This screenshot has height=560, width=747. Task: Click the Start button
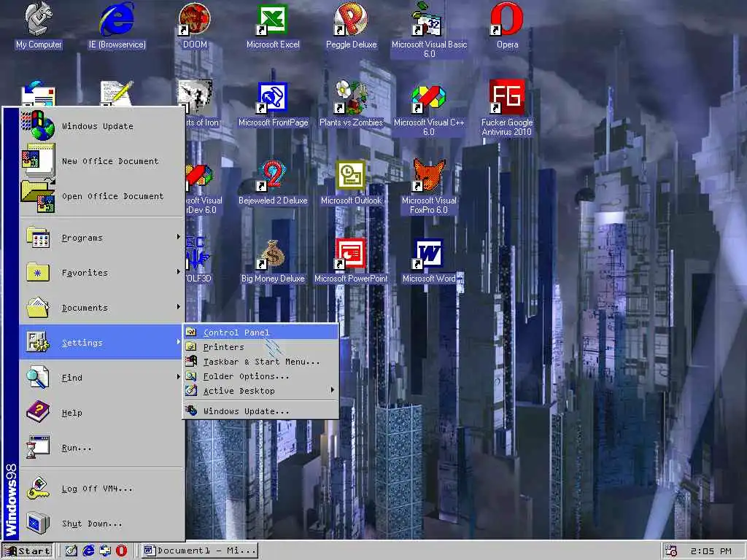(x=28, y=551)
